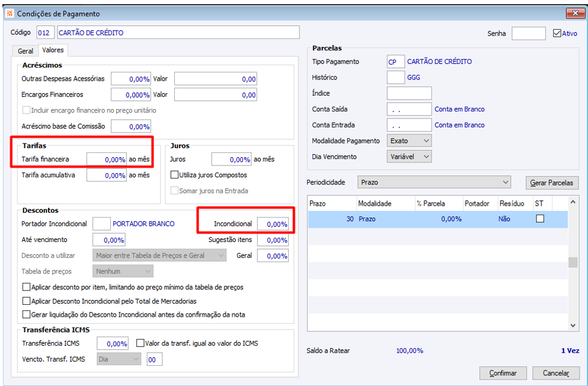Click the Transferência ICMS percent field

[113, 343]
